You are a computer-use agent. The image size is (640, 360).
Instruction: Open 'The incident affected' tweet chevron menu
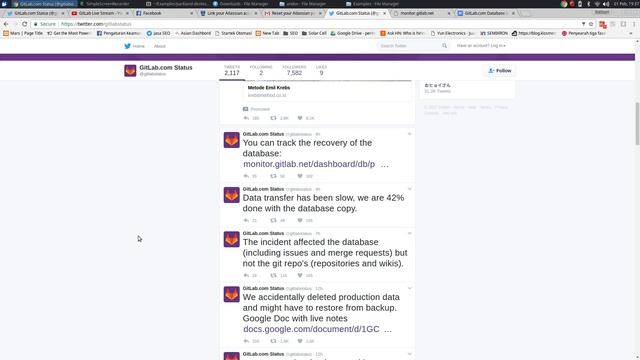click(x=409, y=233)
